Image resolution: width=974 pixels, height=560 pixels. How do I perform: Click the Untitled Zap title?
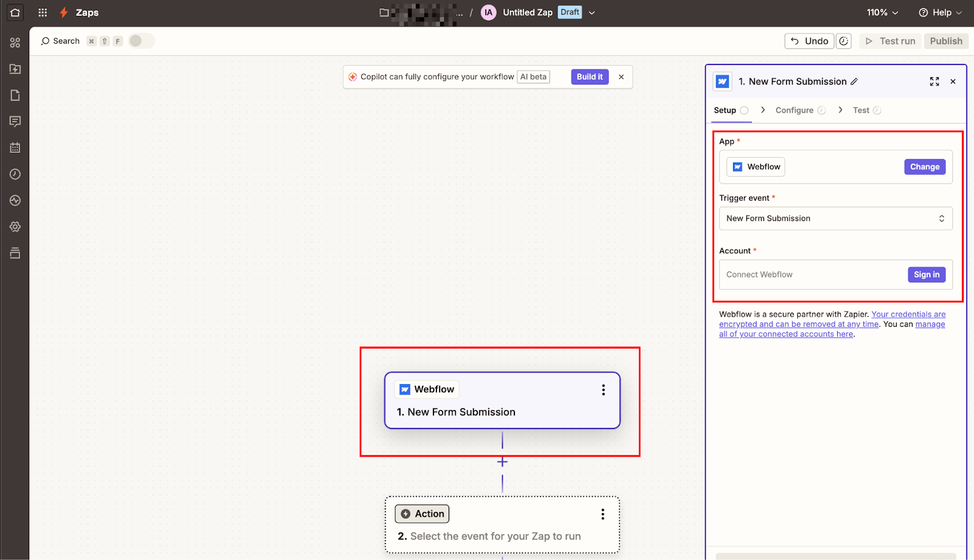(x=527, y=12)
